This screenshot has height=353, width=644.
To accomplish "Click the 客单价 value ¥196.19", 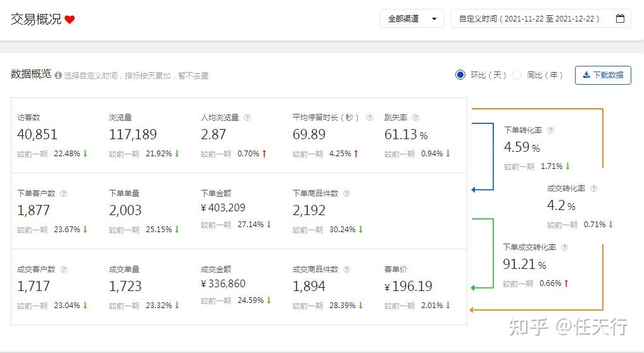I will 408,286.
